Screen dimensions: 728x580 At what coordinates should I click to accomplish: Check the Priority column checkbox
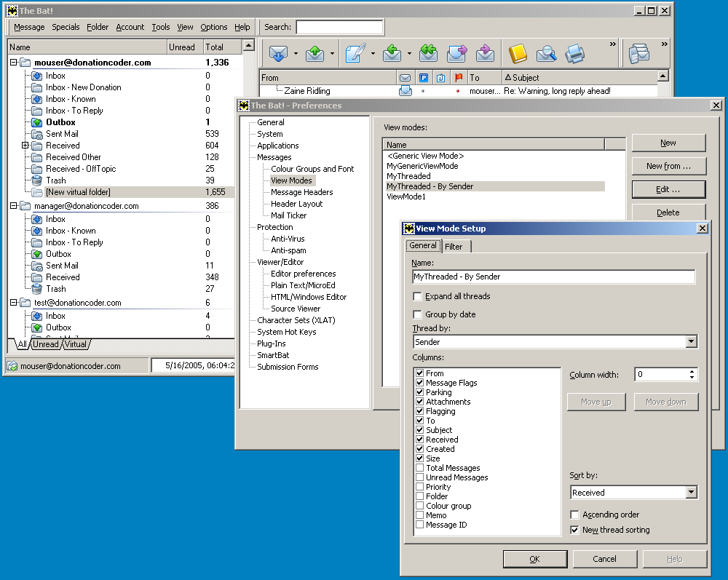tap(420, 487)
